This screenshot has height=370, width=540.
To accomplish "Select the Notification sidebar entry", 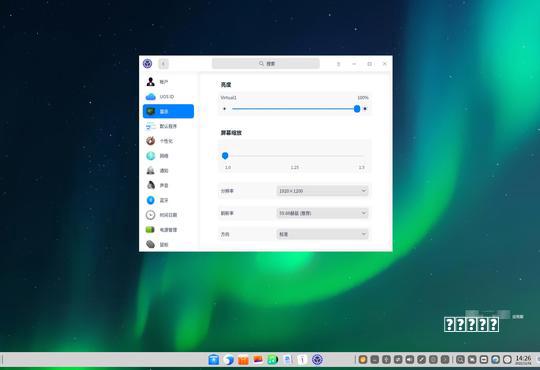I will tap(168, 171).
